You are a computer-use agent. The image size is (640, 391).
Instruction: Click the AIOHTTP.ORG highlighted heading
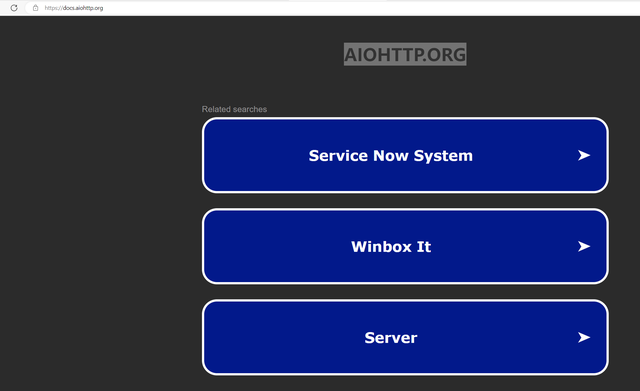[405, 54]
